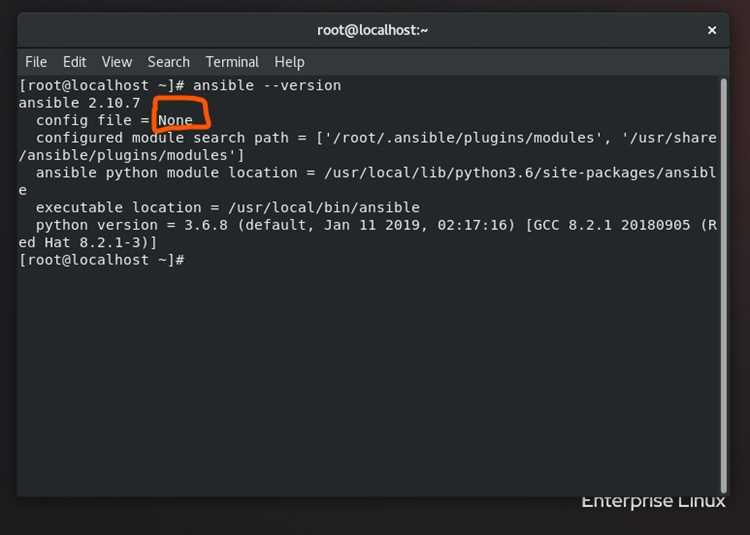Open the Edit menu
The height and width of the screenshot is (535, 750).
pos(75,62)
